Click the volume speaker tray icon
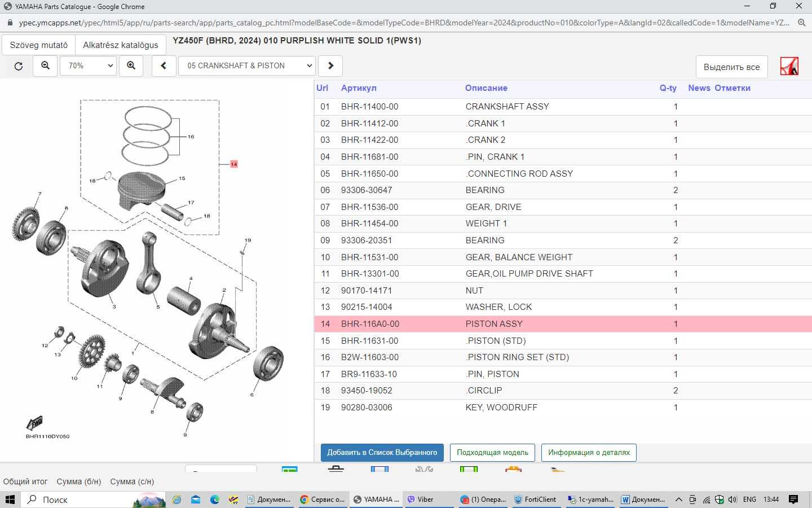The width and height of the screenshot is (812, 508). [732, 500]
